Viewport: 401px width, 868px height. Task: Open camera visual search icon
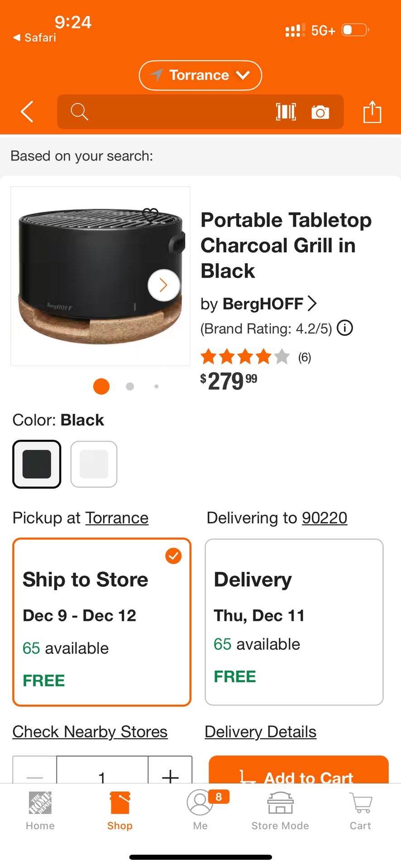point(320,112)
